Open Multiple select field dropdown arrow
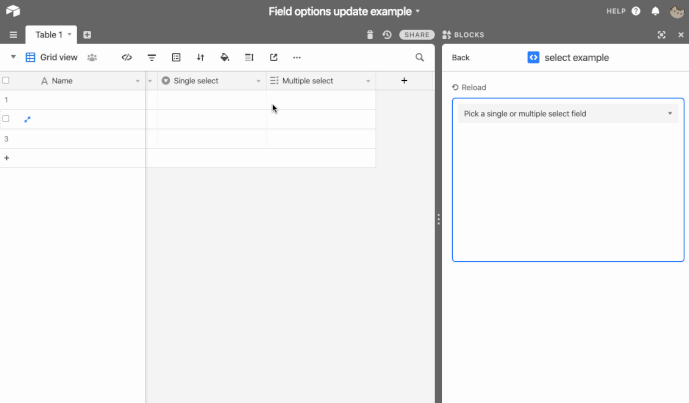The width and height of the screenshot is (689, 403). point(368,81)
